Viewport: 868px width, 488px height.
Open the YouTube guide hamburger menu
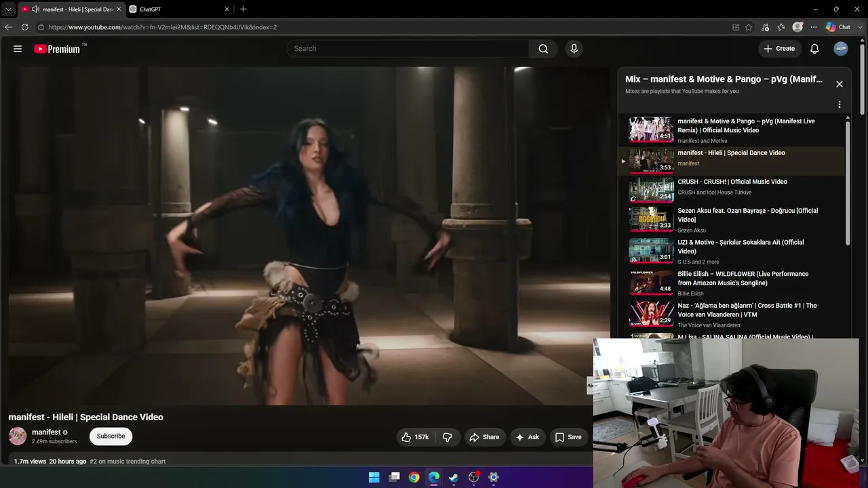click(18, 49)
